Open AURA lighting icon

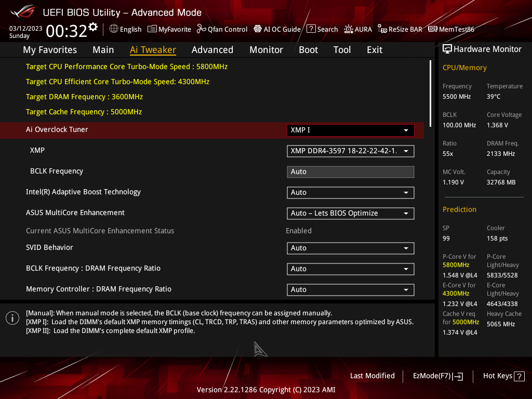click(x=349, y=29)
